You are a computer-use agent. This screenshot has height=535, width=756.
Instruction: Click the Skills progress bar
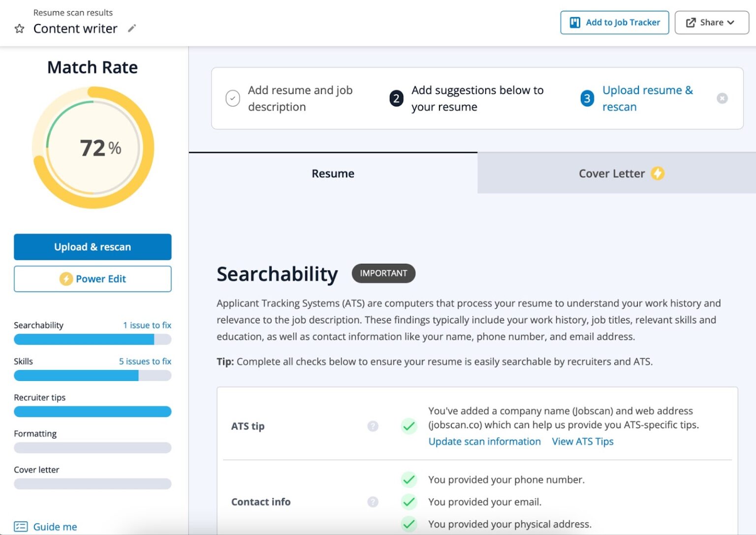[x=93, y=376]
